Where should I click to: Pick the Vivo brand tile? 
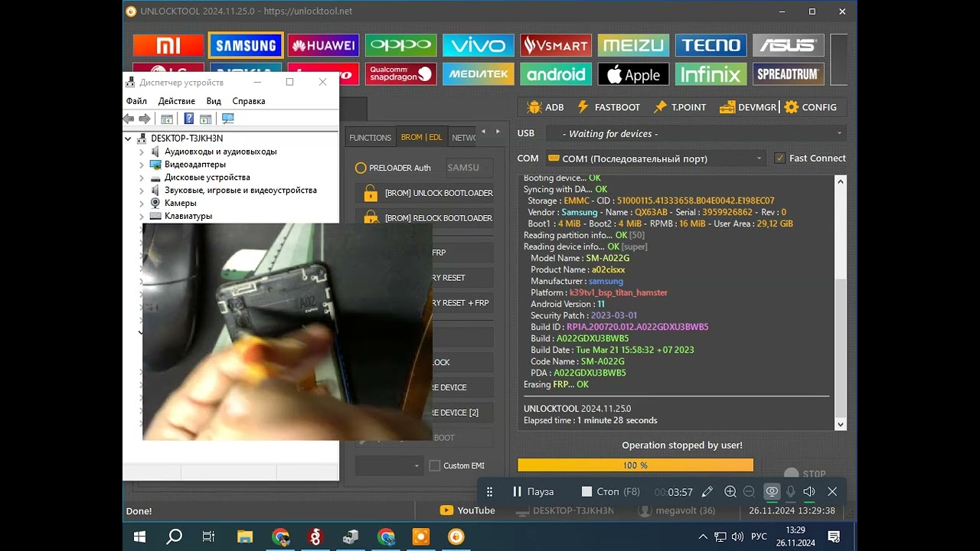478,45
